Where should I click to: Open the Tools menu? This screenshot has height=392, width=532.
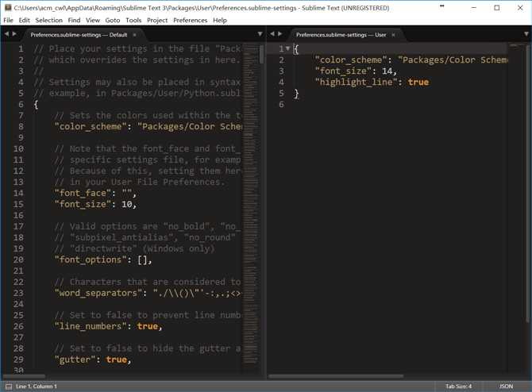click(x=133, y=21)
